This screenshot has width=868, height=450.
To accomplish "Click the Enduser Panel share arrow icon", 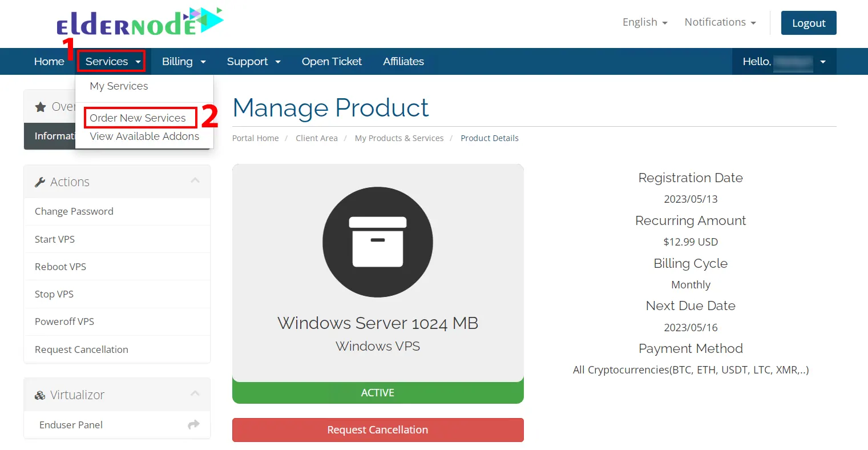I will pos(193,425).
